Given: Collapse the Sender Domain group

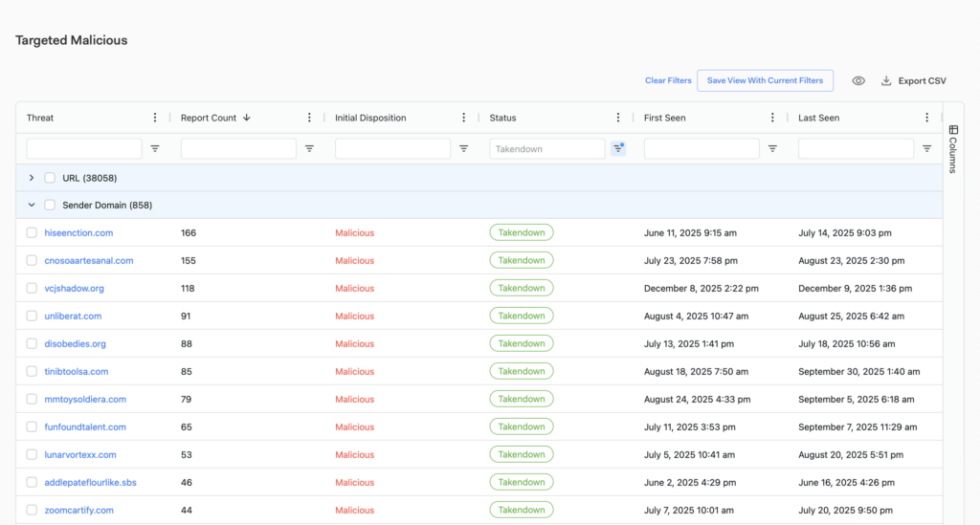Looking at the screenshot, I should click(x=32, y=205).
